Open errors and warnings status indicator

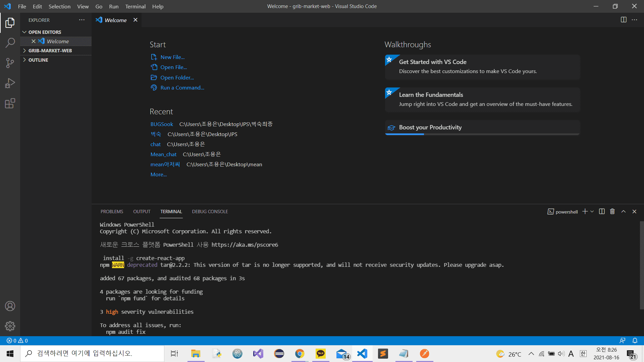[x=17, y=341]
